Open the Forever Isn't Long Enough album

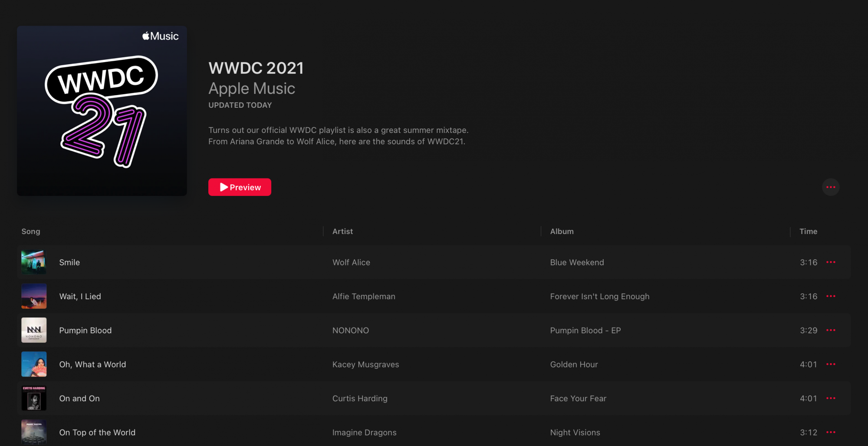coord(600,296)
